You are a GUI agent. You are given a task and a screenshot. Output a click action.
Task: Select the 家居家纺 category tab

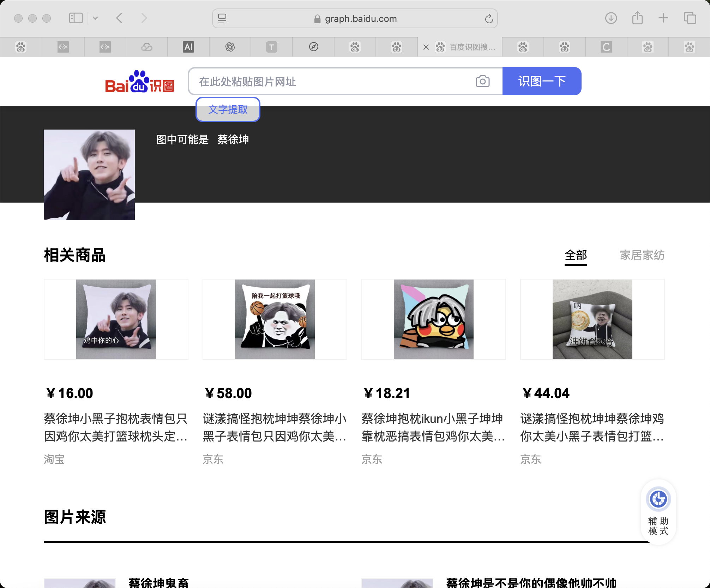(642, 255)
